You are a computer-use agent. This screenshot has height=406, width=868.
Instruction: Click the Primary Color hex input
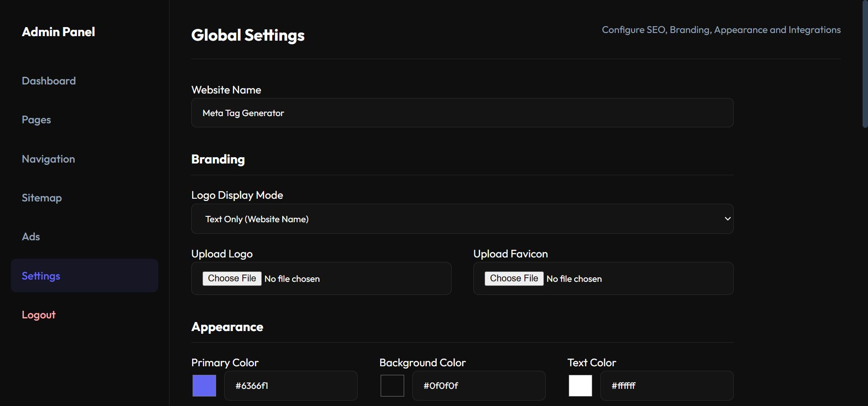[291, 386]
